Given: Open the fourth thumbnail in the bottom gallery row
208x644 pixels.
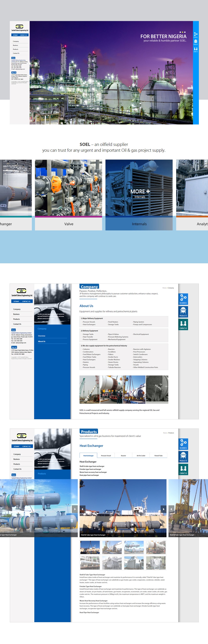Looking at the screenshot, I should click(x=156, y=563).
